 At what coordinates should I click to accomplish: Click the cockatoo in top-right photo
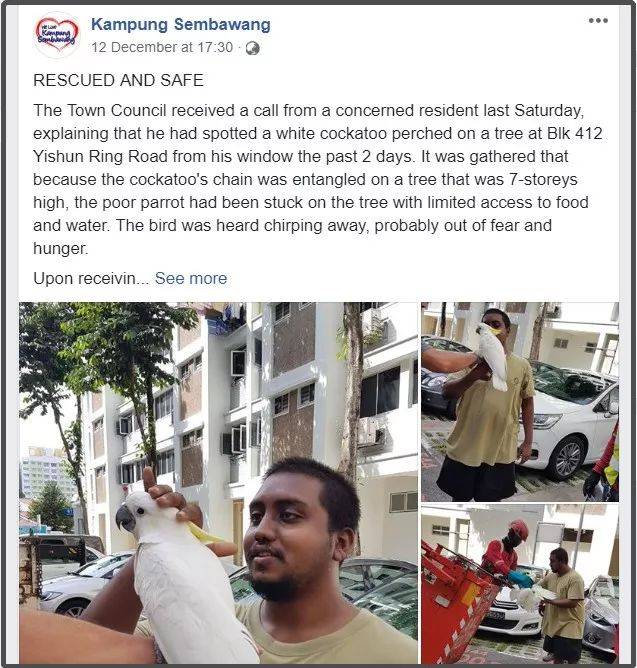tap(493, 356)
